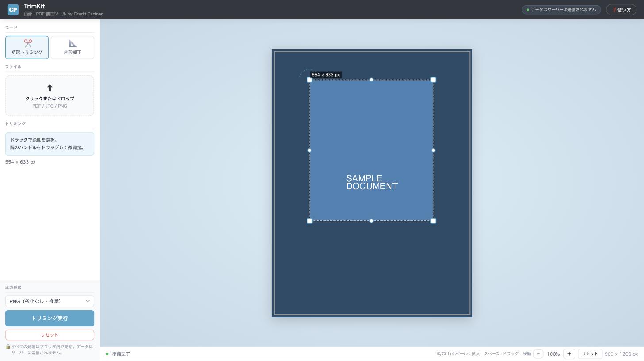Switch to 台形補正 mode
Image resolution: width=644 pixels, height=361 pixels.
(x=73, y=47)
